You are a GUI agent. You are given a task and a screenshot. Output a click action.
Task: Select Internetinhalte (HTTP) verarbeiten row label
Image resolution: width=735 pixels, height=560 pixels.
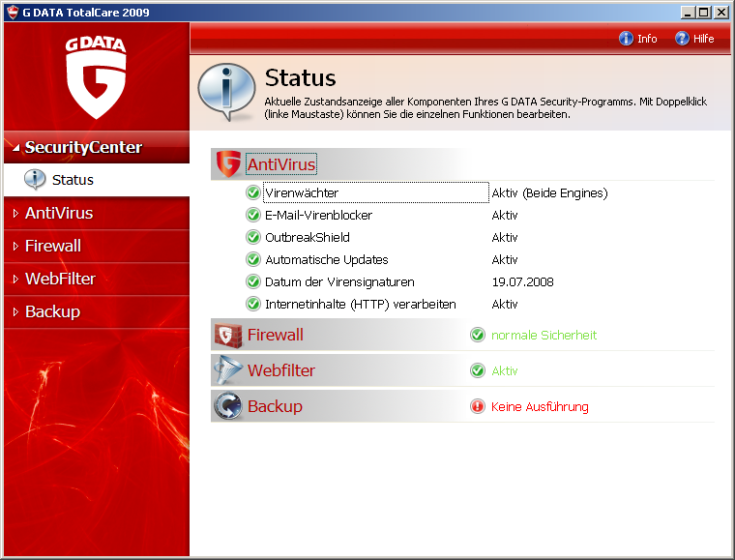[x=361, y=305]
